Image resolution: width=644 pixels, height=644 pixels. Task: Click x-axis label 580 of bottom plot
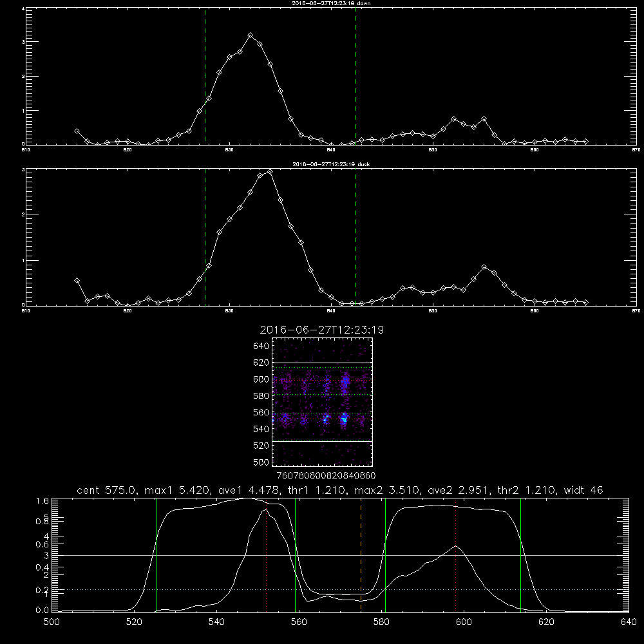point(381,622)
